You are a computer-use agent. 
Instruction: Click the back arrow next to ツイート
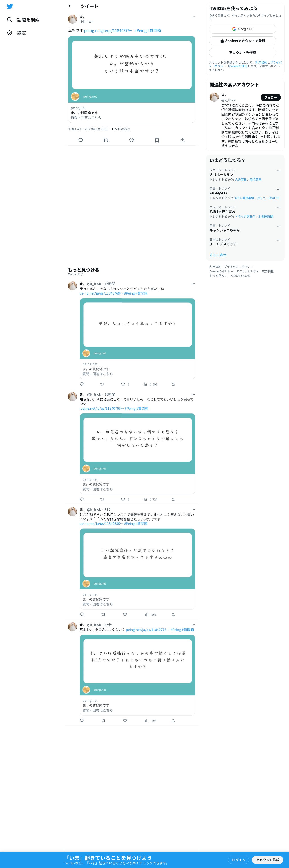70,6
